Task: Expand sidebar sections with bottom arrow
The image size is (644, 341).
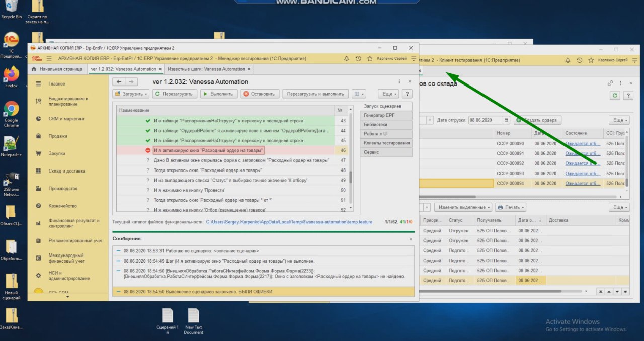Action: pos(68,297)
